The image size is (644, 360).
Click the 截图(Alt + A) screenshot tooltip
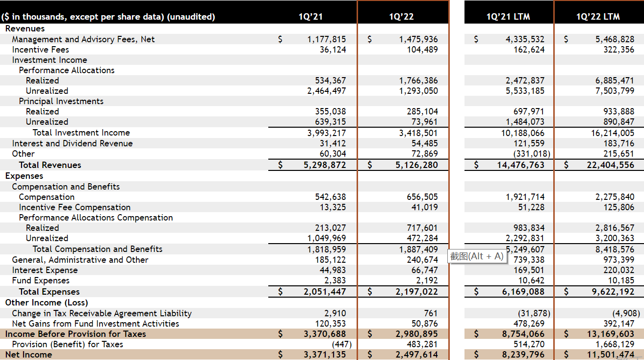click(477, 256)
